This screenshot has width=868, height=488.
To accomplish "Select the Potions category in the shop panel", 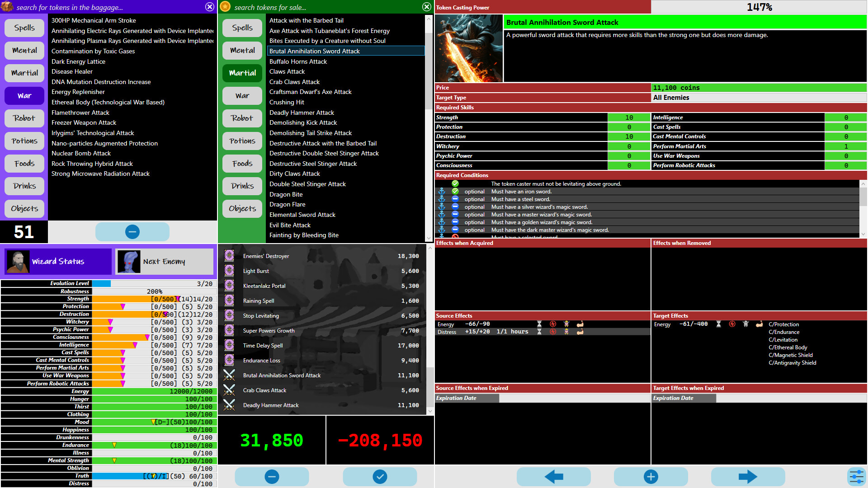I will (242, 141).
